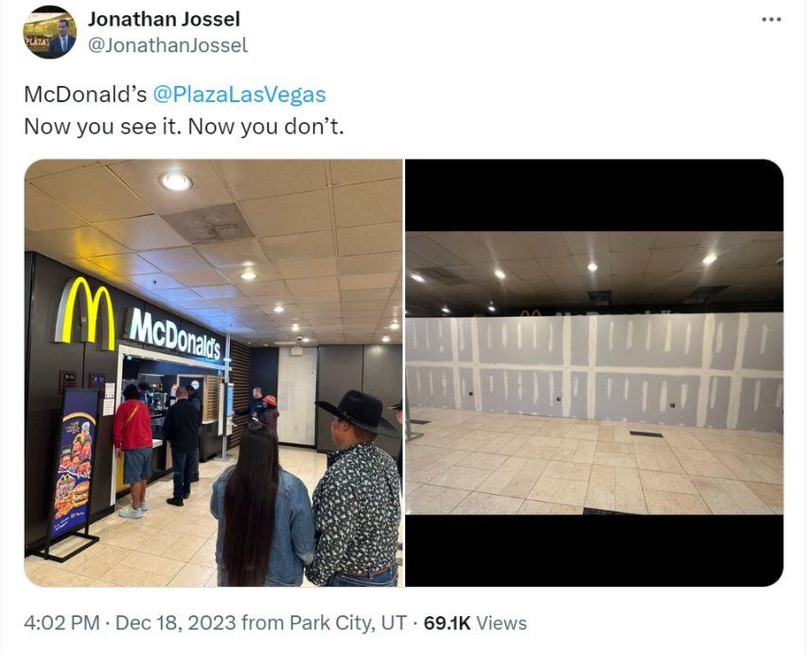This screenshot has height=655, width=812.
Task: Open the McDonald's storefront photo
Action: (213, 373)
